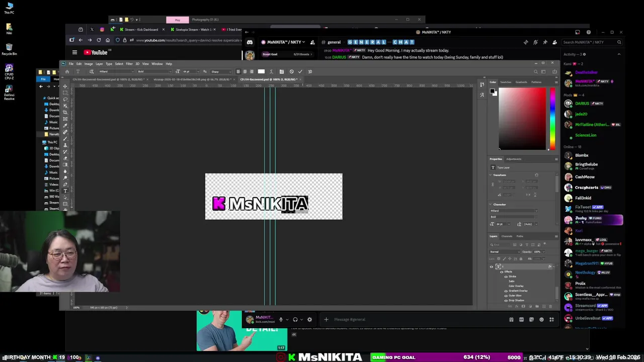This screenshot has height=362, width=644.
Task: Toggle Outer Glow effect visibility
Action: click(x=506, y=296)
